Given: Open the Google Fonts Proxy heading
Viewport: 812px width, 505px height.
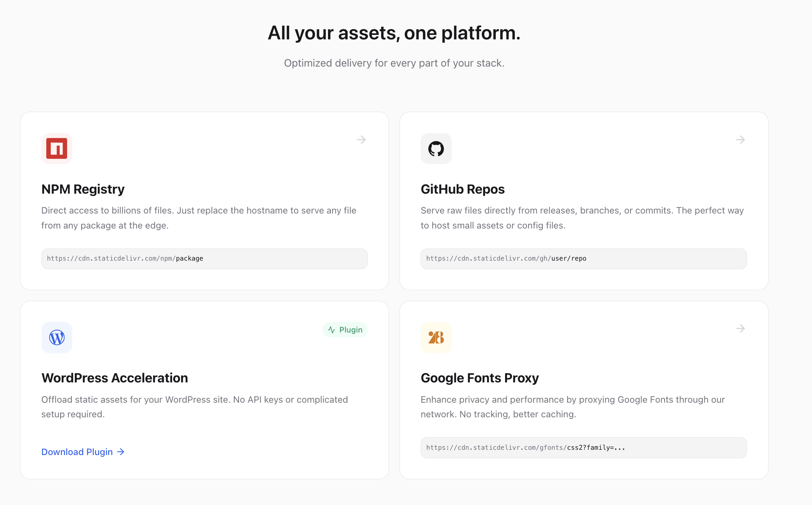Looking at the screenshot, I should (479, 378).
